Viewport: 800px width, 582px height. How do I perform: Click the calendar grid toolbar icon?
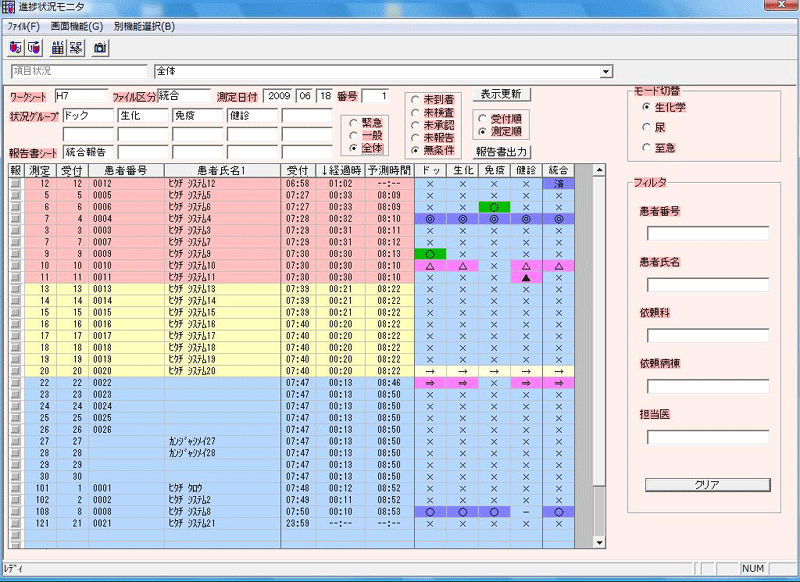[58, 47]
